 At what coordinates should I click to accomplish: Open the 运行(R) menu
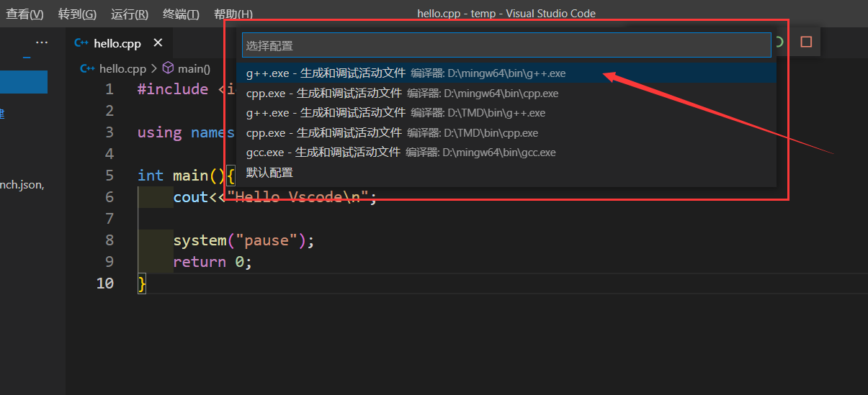(x=130, y=14)
